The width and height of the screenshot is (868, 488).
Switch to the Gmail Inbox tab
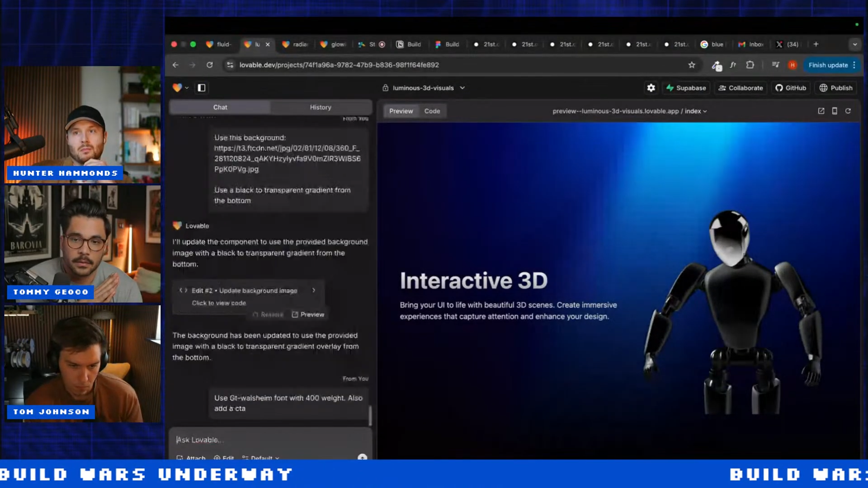pos(751,44)
